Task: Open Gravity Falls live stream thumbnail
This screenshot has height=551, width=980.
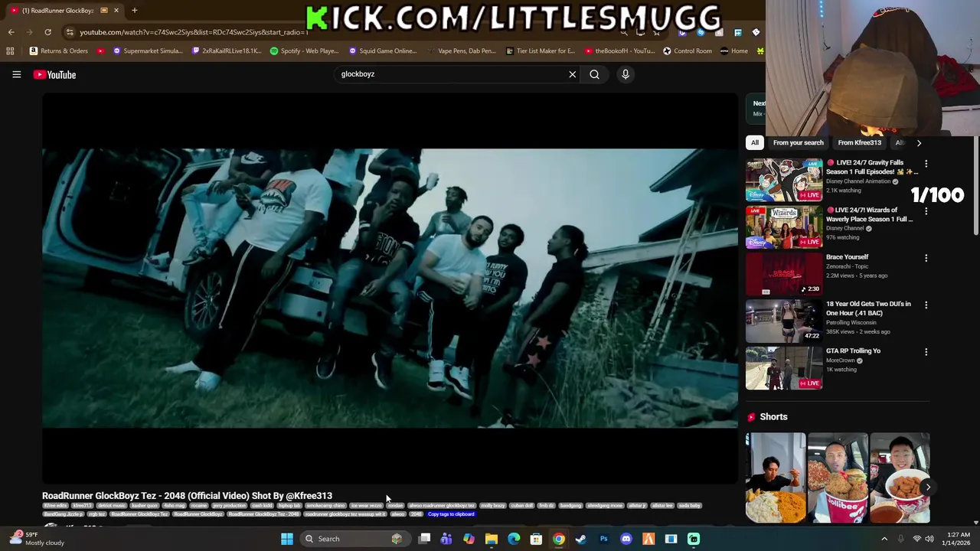Action: pos(784,180)
